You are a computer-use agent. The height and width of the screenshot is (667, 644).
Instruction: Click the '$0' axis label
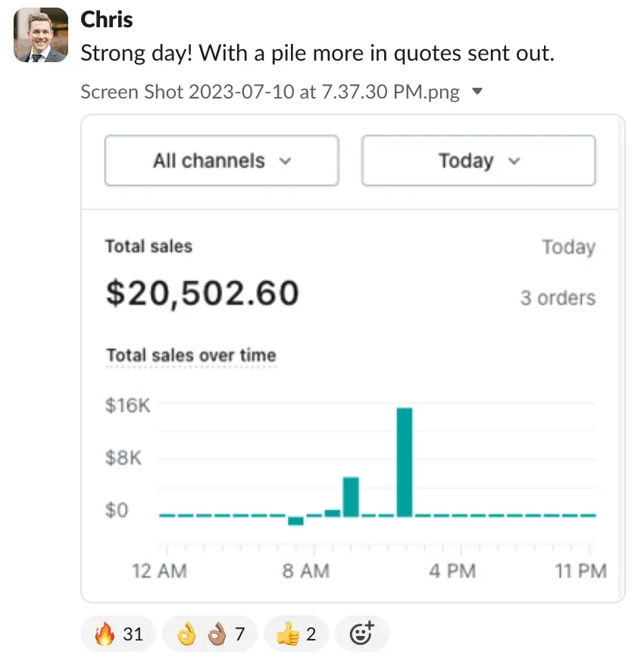click(117, 509)
